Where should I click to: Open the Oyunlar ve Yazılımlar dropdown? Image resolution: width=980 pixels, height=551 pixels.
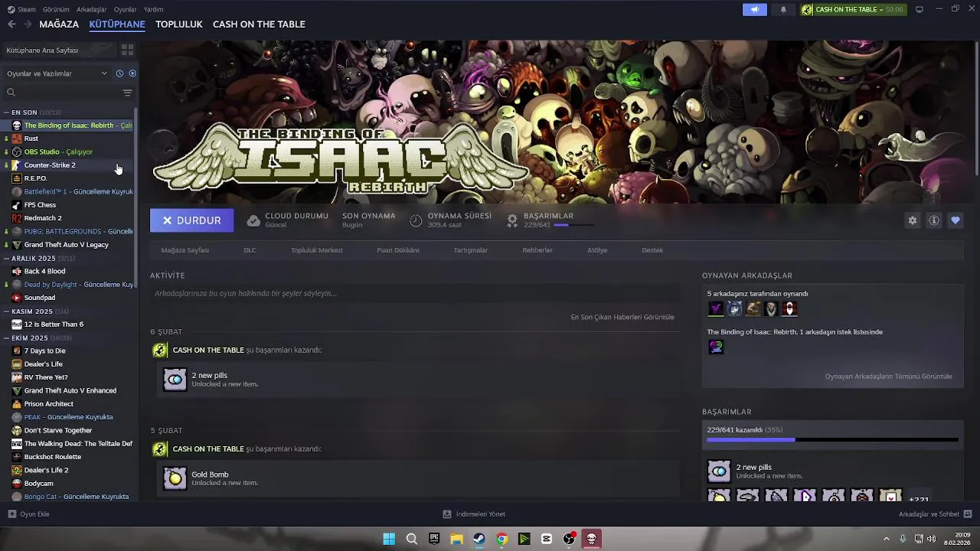(x=57, y=73)
